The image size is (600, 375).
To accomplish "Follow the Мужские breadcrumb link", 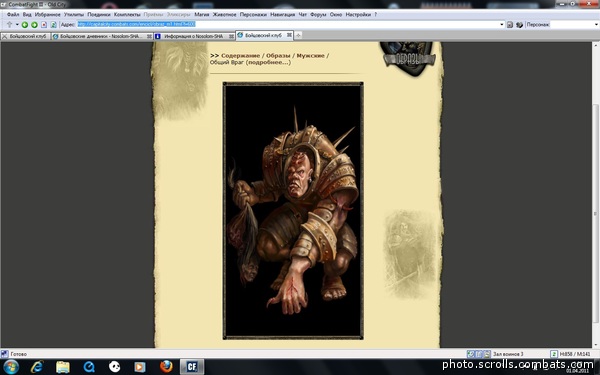I will tap(310, 55).
